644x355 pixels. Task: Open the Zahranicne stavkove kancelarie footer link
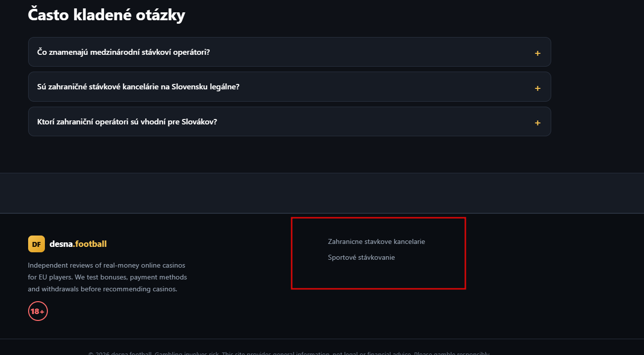[376, 241]
